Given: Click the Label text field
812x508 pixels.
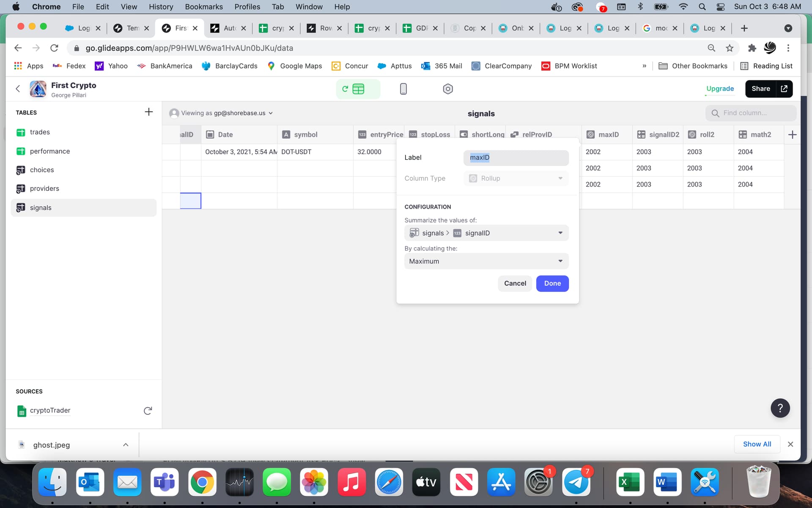Looking at the screenshot, I should [516, 157].
